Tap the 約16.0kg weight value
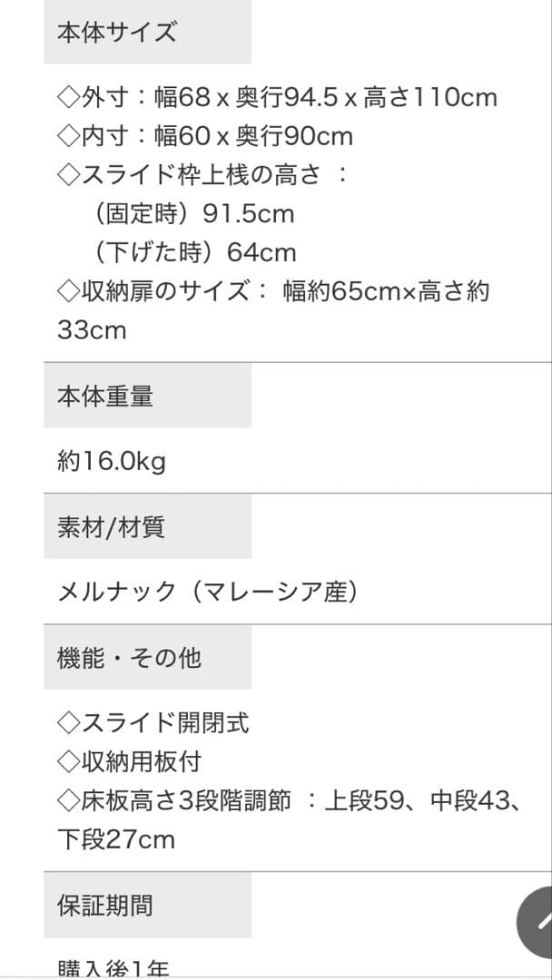Image resolution: width=552 pixels, height=980 pixels. coord(111,461)
